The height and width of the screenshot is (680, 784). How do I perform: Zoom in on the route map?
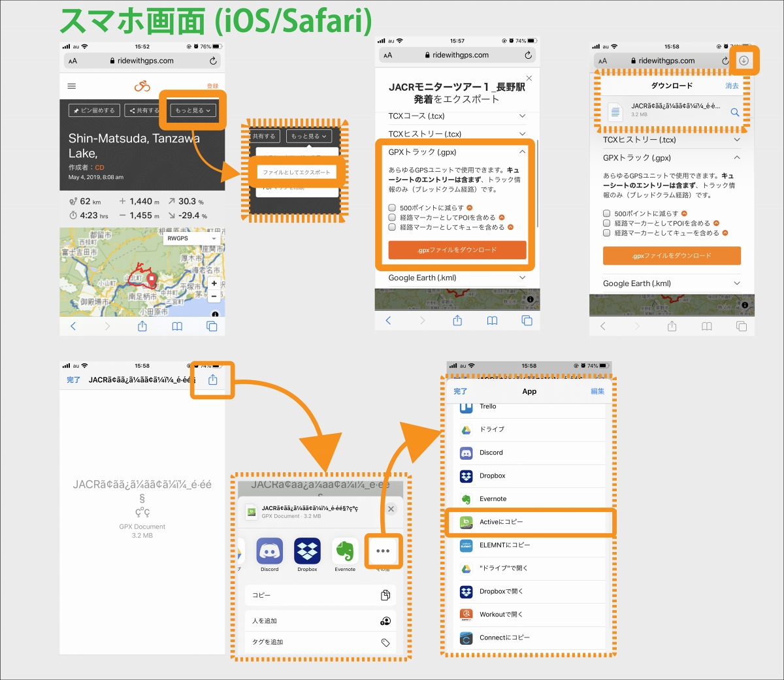coord(214,283)
